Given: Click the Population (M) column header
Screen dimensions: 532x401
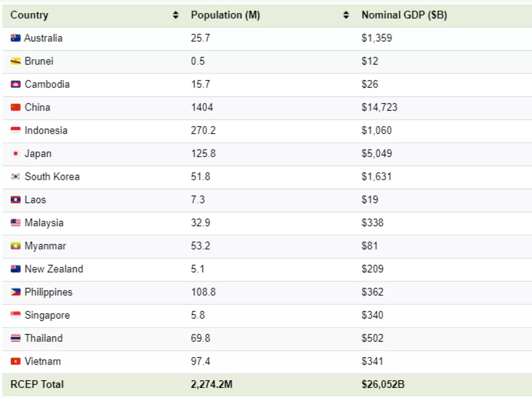Looking at the screenshot, I should pos(225,15).
